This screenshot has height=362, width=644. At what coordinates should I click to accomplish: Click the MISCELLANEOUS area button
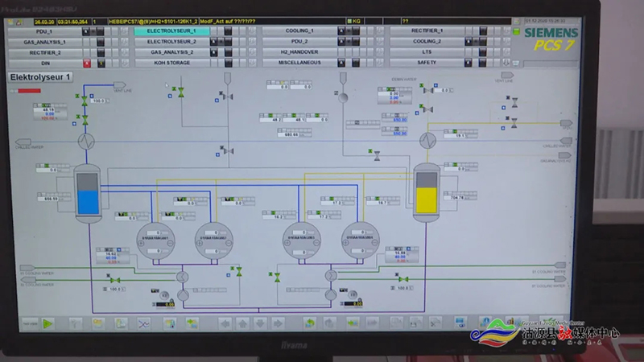point(299,62)
